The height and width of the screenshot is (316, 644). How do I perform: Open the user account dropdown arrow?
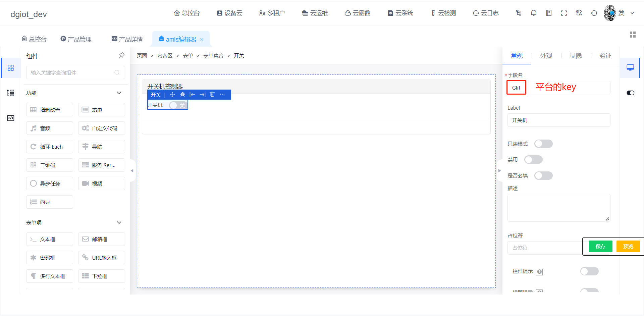(x=632, y=13)
